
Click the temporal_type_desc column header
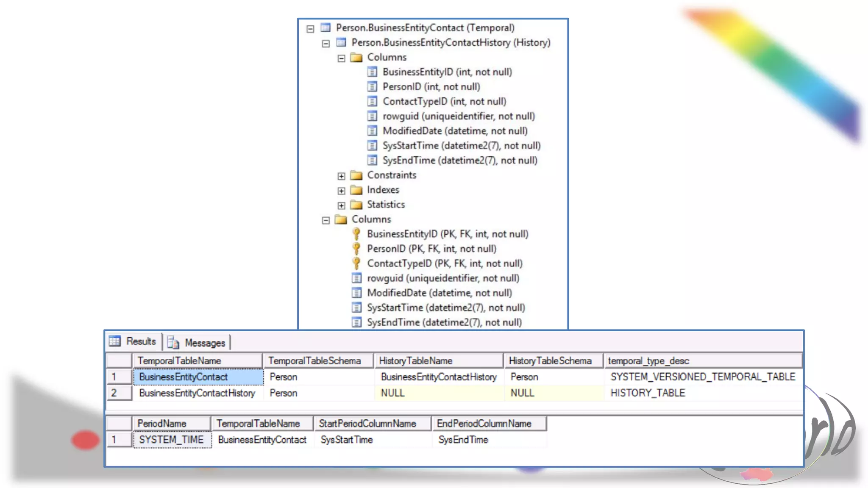click(x=648, y=361)
